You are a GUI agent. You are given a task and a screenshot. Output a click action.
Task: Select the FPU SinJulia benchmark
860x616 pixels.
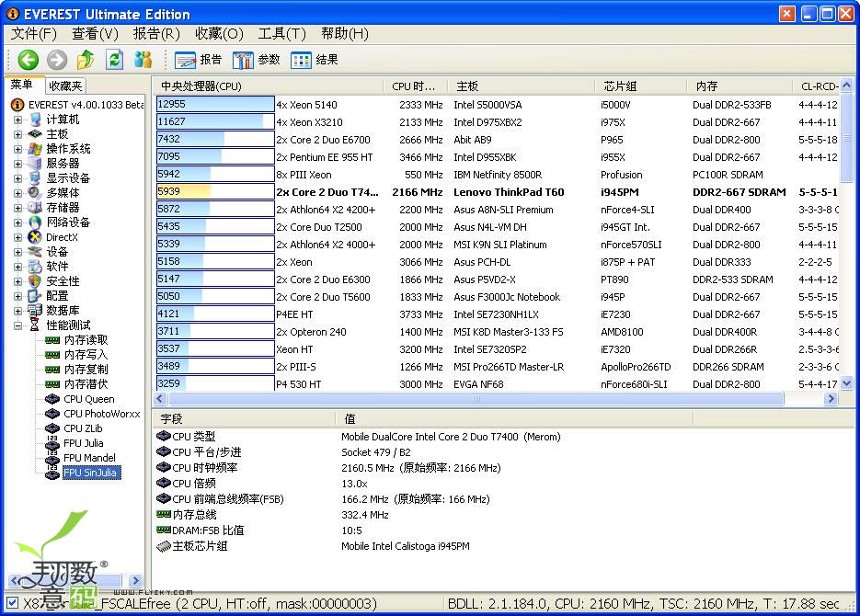pyautogui.click(x=90, y=473)
